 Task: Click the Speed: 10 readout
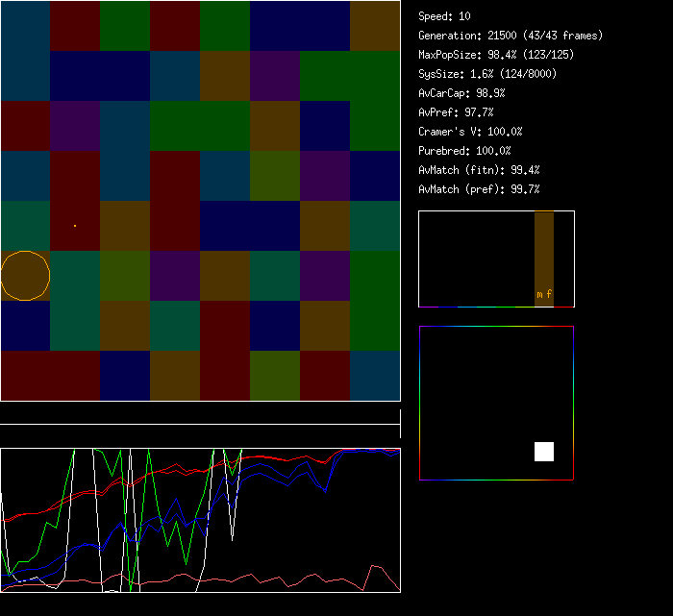[445, 16]
